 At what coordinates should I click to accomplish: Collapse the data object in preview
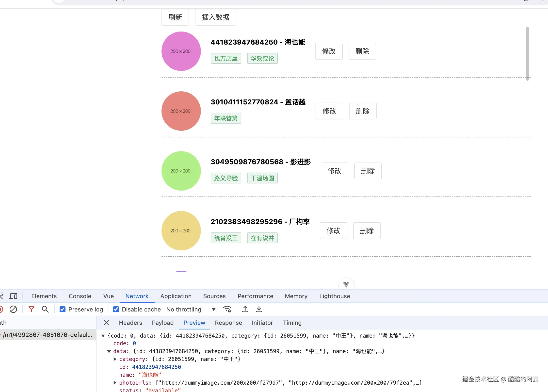click(x=109, y=351)
